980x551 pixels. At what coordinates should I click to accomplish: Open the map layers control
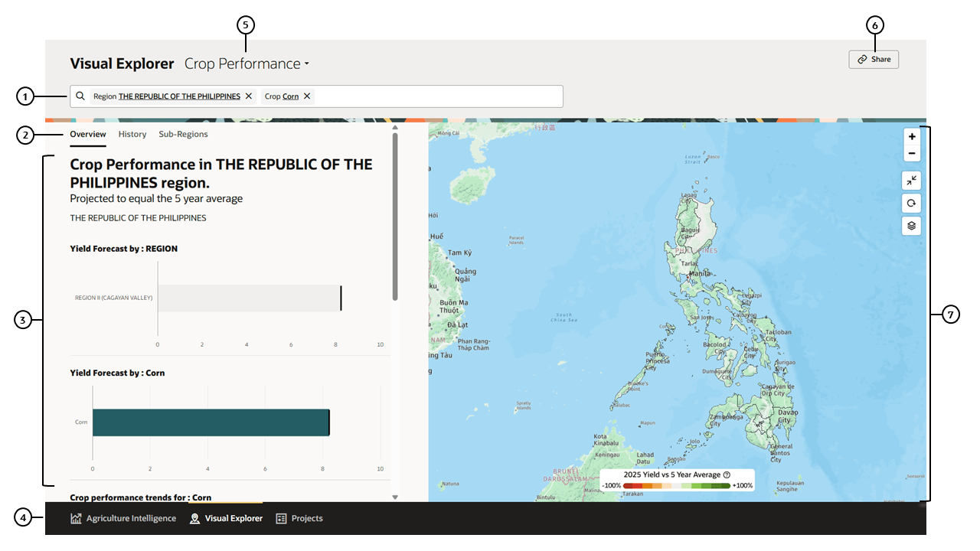coord(911,225)
